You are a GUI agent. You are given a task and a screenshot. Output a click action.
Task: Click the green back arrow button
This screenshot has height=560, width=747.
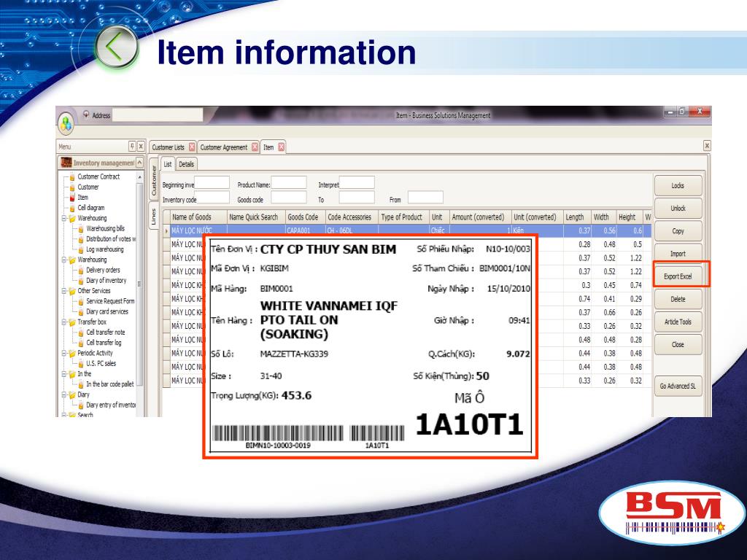click(x=116, y=47)
